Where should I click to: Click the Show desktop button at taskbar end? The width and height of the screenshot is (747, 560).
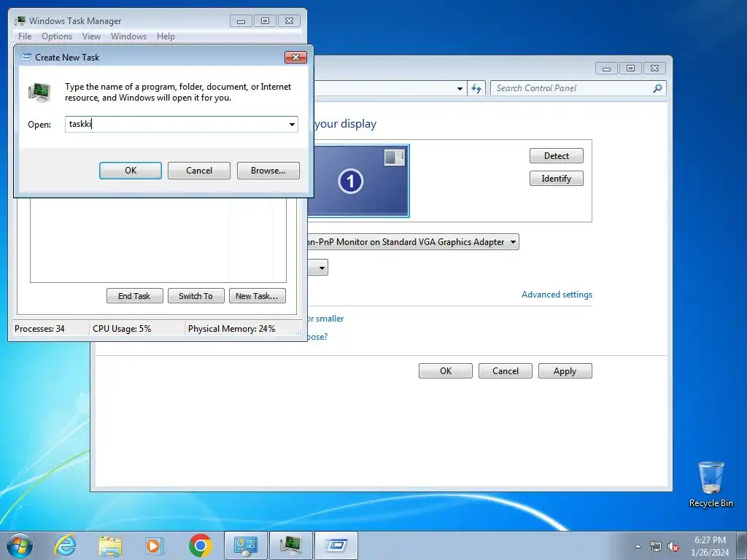click(x=742, y=545)
